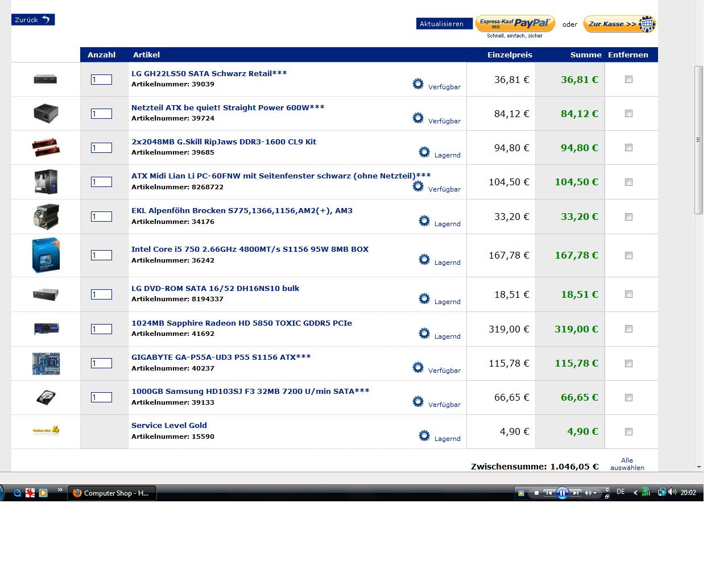Click the scrollbar down arrow
This screenshot has height=582, width=728.
coord(698,467)
